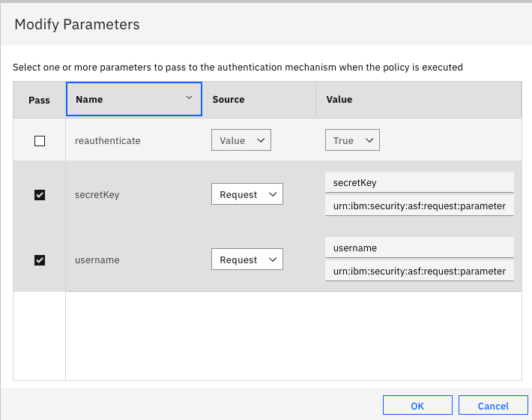This screenshot has height=420, width=532.
Task: Expand the username Source Request dropdown
Action: point(247,259)
